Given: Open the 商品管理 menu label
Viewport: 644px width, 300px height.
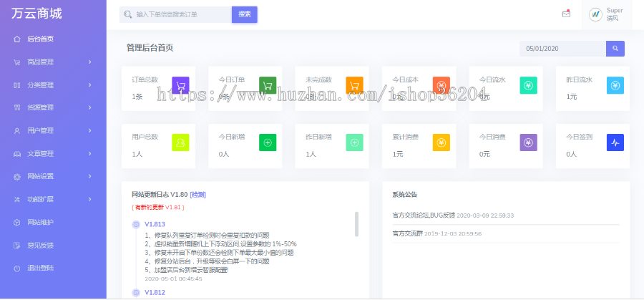Looking at the screenshot, I should tap(40, 62).
